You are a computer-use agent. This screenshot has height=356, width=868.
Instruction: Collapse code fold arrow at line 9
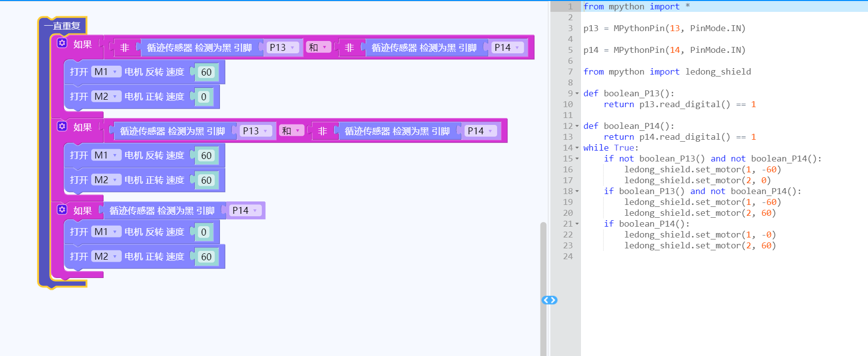(577, 93)
